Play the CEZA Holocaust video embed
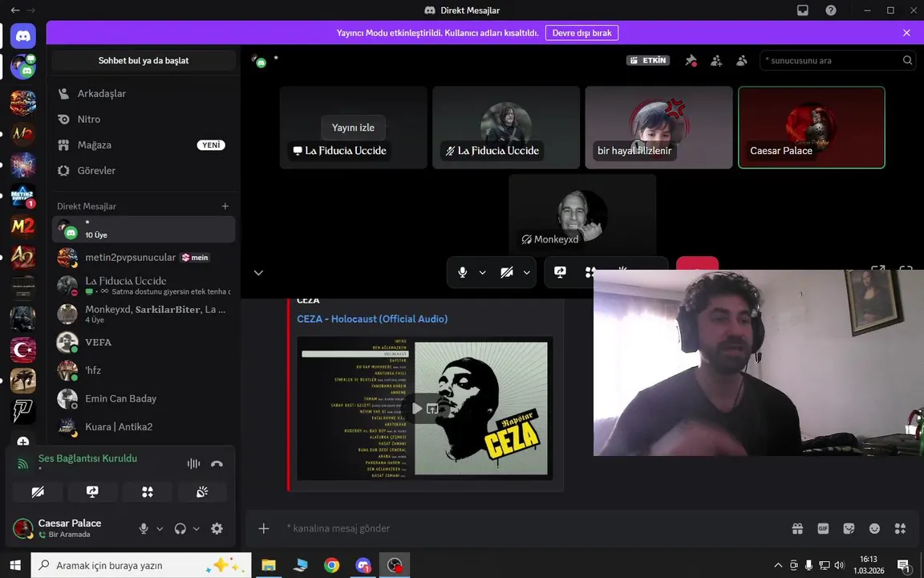The image size is (924, 578). [x=417, y=408]
